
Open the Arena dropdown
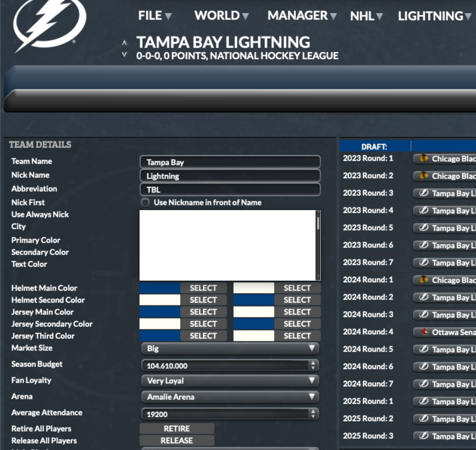(x=230, y=397)
